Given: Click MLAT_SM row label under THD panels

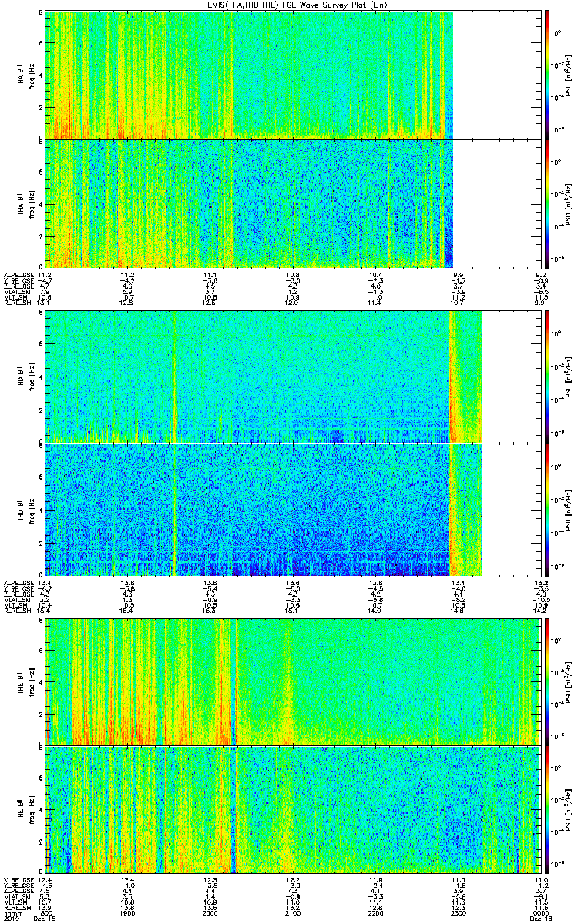Looking at the screenshot, I should click(16, 600).
